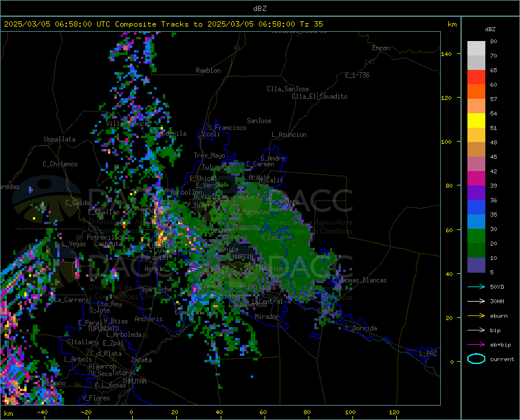
Task: Click the Ugarteche map label
Action: pyautogui.click(x=156, y=289)
